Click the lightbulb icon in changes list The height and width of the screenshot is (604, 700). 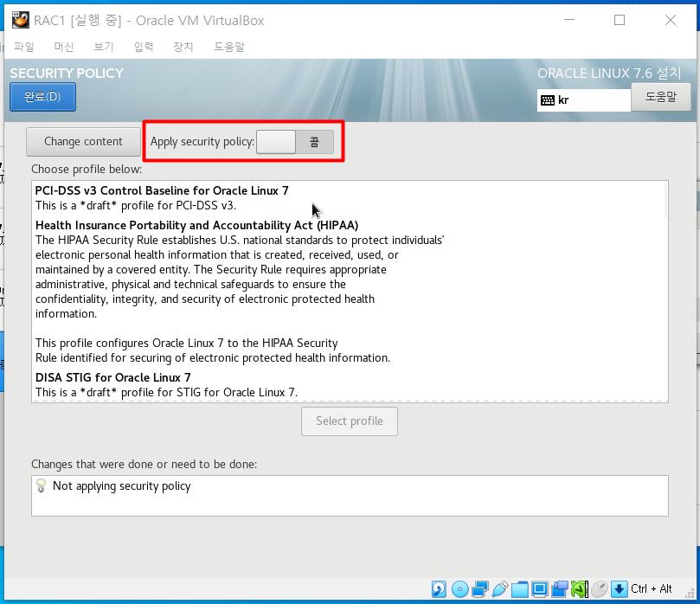[x=41, y=485]
